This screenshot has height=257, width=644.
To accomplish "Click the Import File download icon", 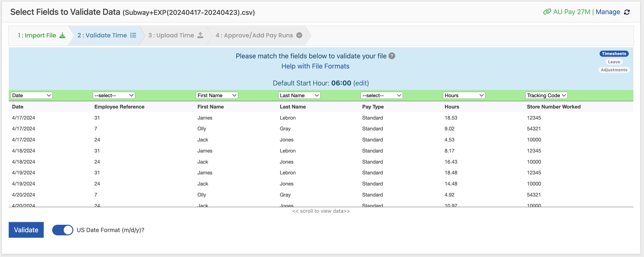I will pos(62,36).
